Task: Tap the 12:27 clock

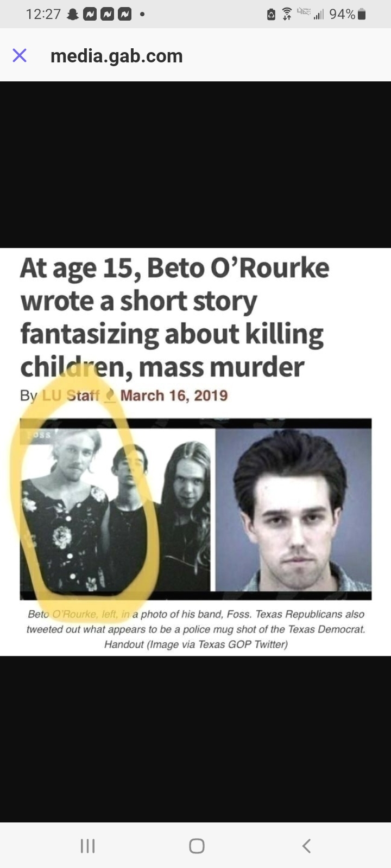Action: (43, 15)
